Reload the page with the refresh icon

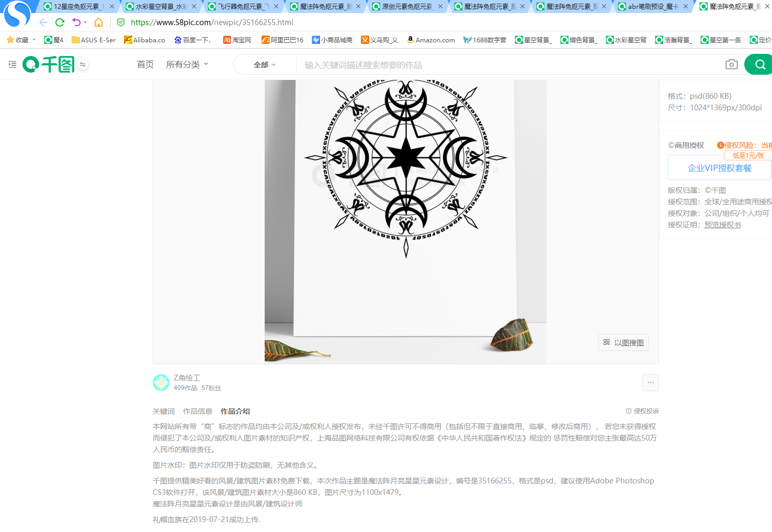point(60,22)
